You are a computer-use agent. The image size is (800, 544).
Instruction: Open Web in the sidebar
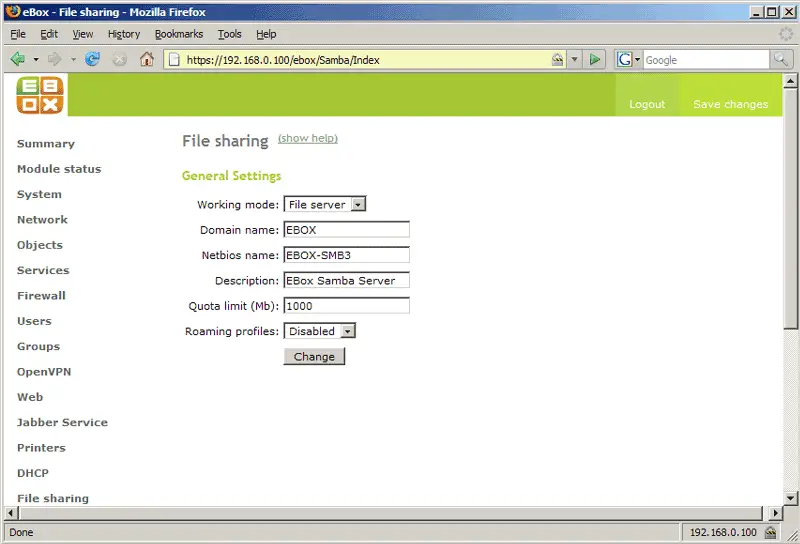(x=30, y=397)
